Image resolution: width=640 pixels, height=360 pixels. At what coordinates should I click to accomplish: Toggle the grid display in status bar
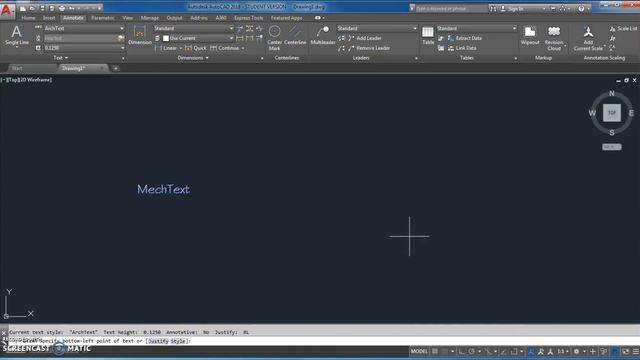point(435,351)
